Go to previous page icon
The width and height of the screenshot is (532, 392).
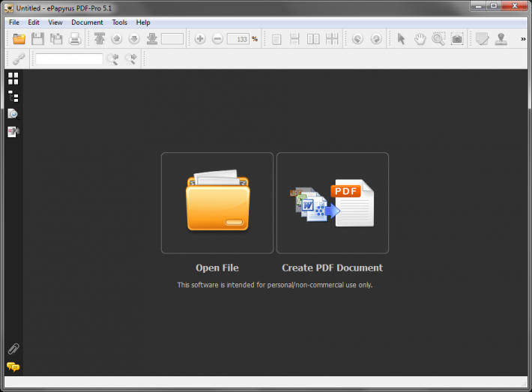click(x=117, y=39)
